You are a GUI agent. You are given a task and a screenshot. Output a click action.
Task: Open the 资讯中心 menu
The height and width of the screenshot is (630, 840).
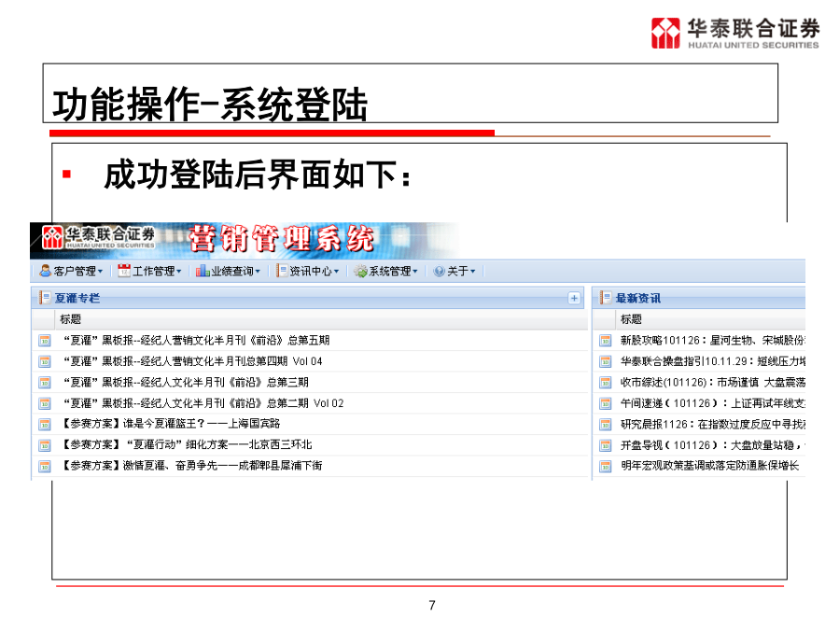307,272
